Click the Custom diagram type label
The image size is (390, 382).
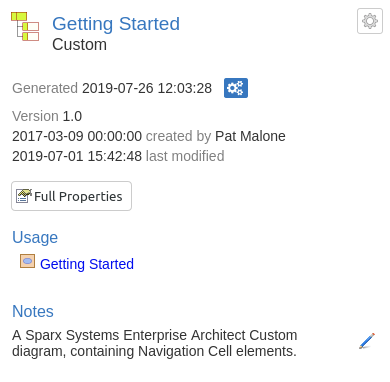coord(79,45)
